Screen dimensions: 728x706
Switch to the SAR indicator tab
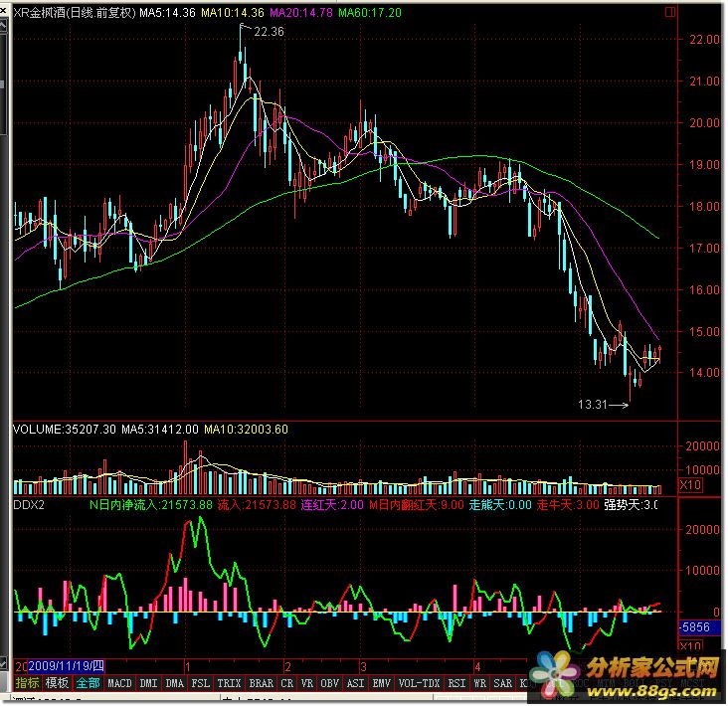coord(502,683)
